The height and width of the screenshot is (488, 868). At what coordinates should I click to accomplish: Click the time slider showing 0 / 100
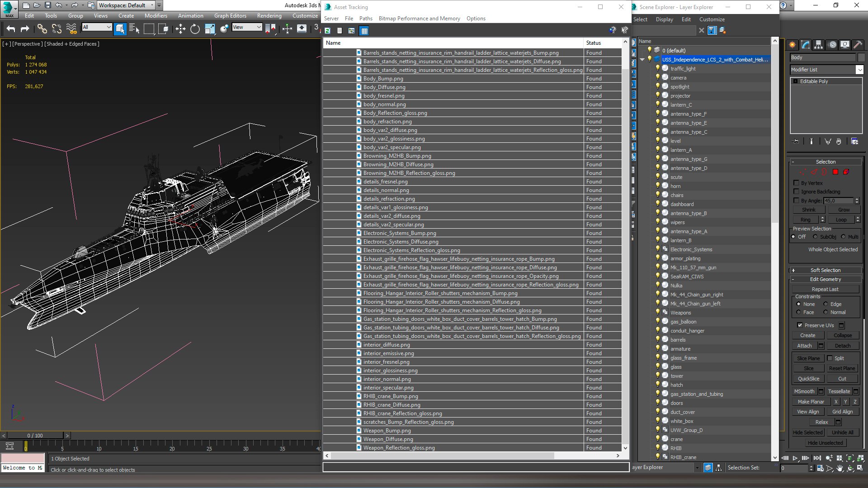35,436
